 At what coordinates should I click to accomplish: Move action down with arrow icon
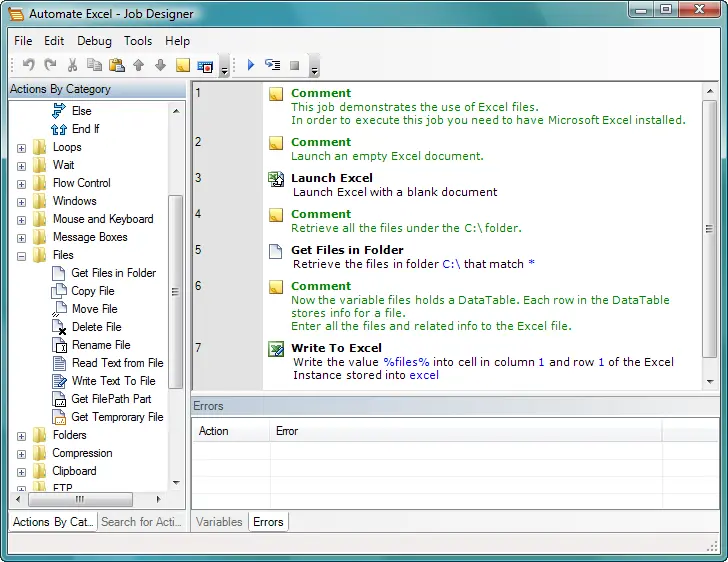[160, 65]
